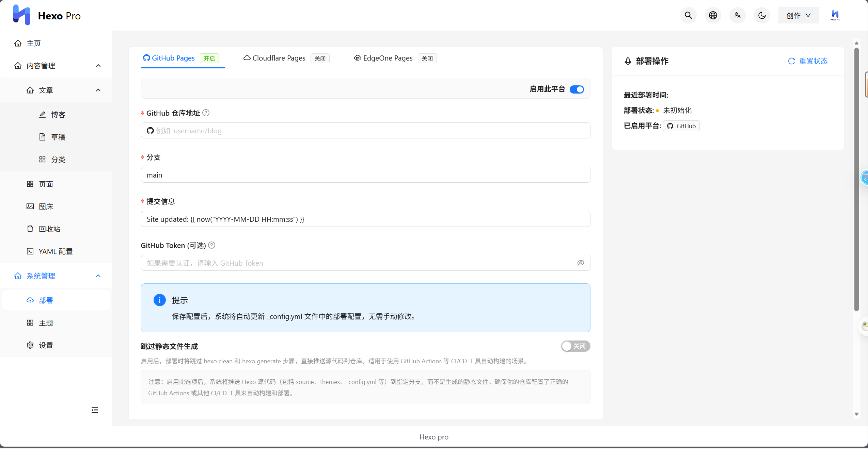868x449 pixels.
Task: Open the 创作 dropdown
Action: (x=799, y=16)
